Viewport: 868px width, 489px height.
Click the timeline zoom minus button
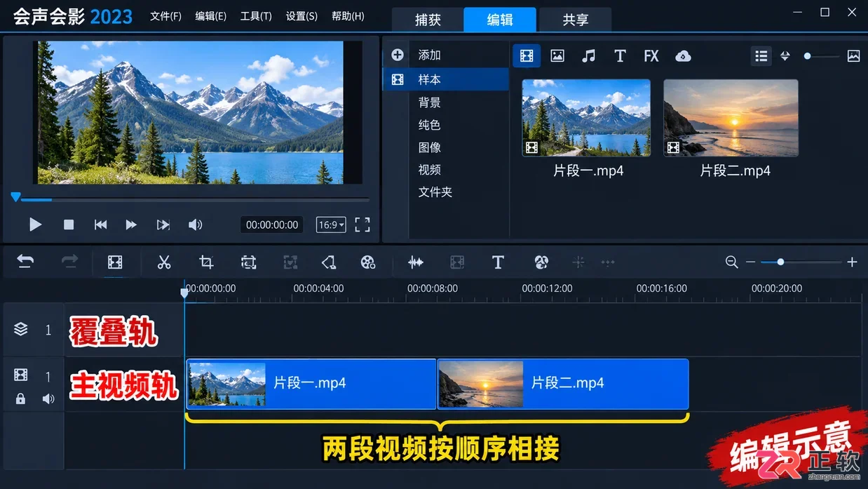coord(750,262)
